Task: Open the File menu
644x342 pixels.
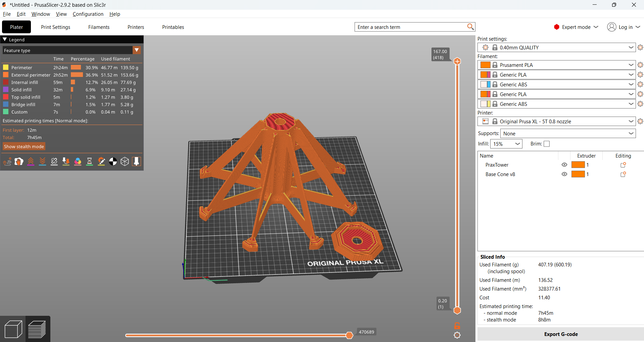Action: pos(7,14)
